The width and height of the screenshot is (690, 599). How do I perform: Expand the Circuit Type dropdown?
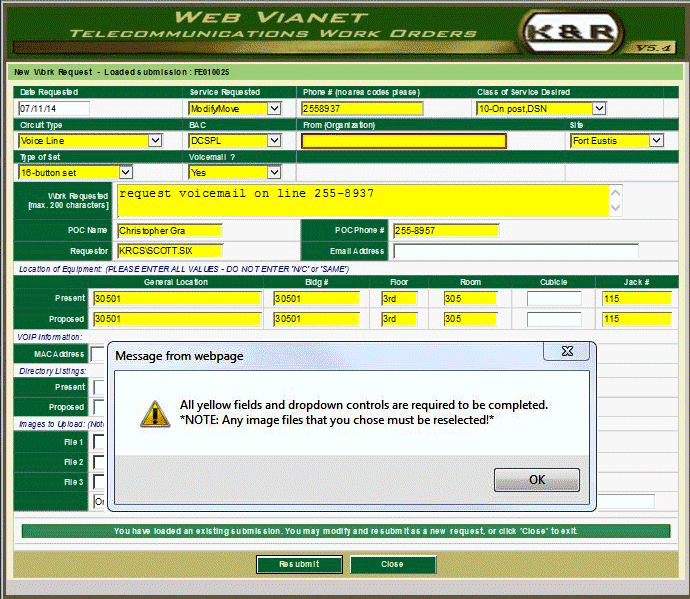155,140
